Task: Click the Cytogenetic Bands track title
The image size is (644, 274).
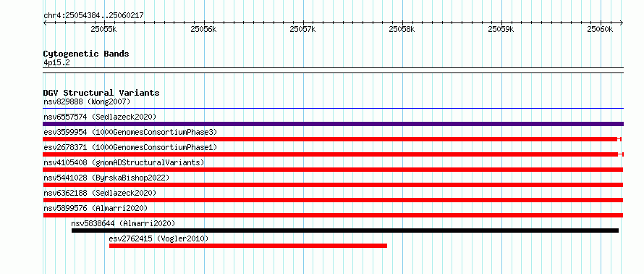Action: pos(86,54)
